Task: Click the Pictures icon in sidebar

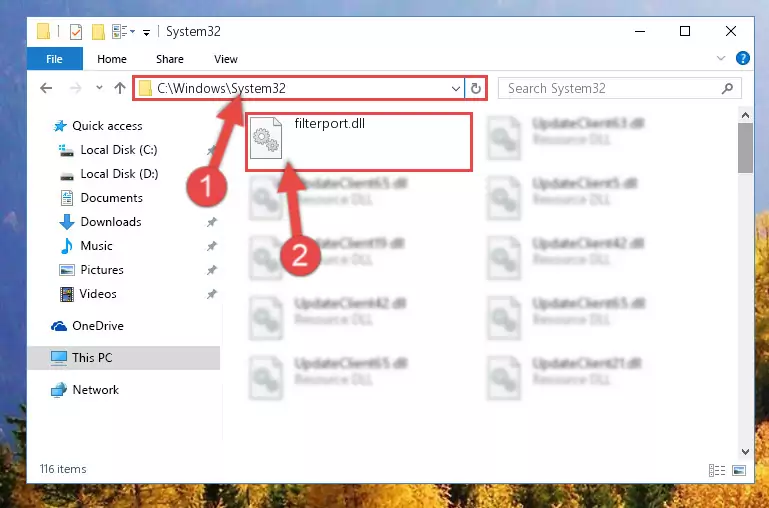Action: [67, 270]
